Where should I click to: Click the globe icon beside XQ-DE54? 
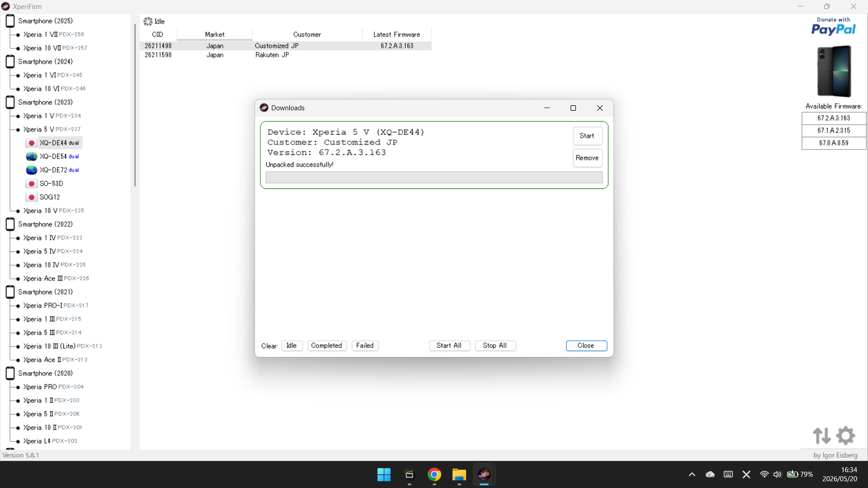(x=31, y=156)
